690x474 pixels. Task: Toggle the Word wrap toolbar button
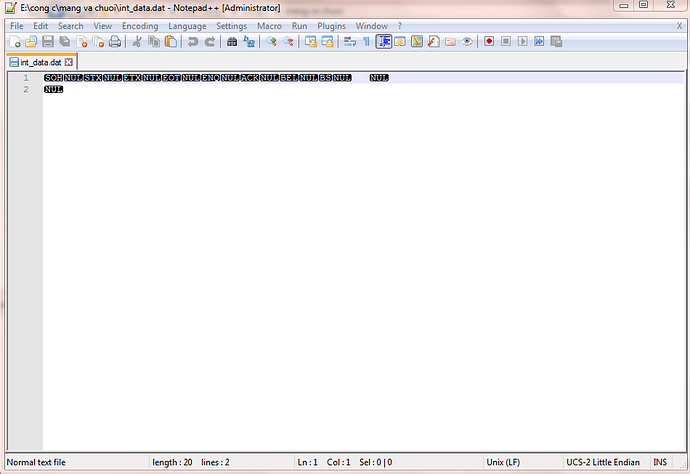click(x=349, y=42)
